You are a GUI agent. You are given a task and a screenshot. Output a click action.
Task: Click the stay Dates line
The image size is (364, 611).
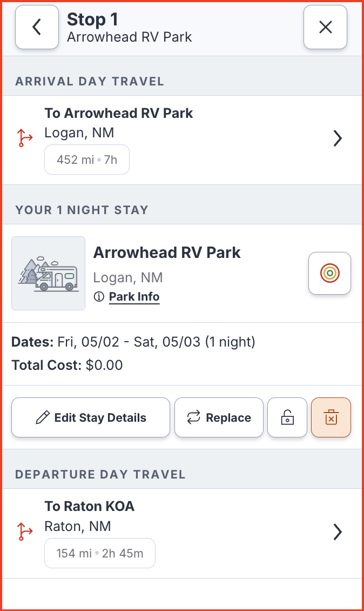(x=133, y=342)
